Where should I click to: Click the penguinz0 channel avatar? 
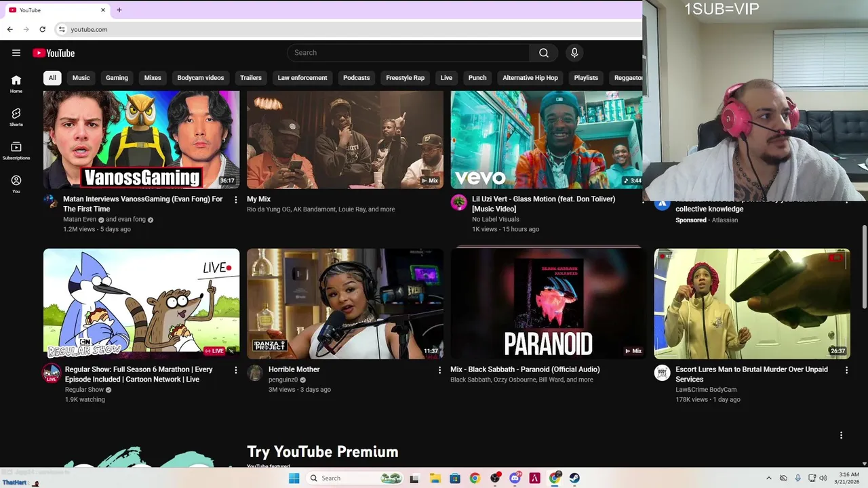[255, 373]
